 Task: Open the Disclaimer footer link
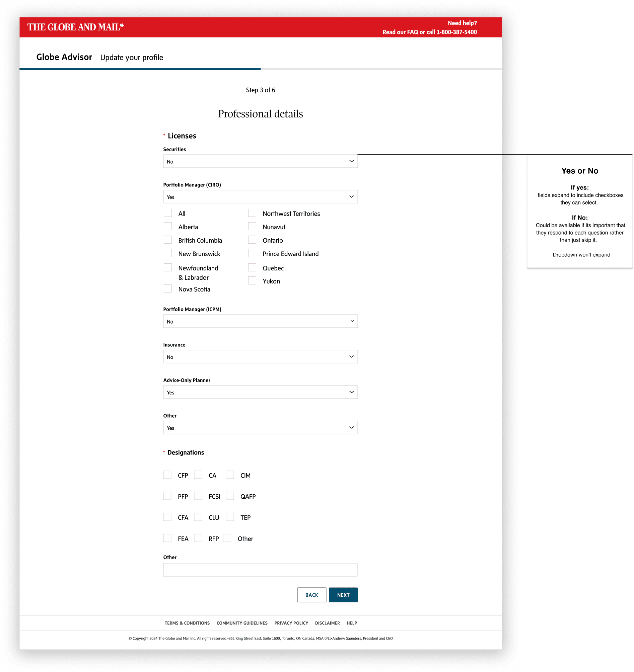click(x=327, y=623)
